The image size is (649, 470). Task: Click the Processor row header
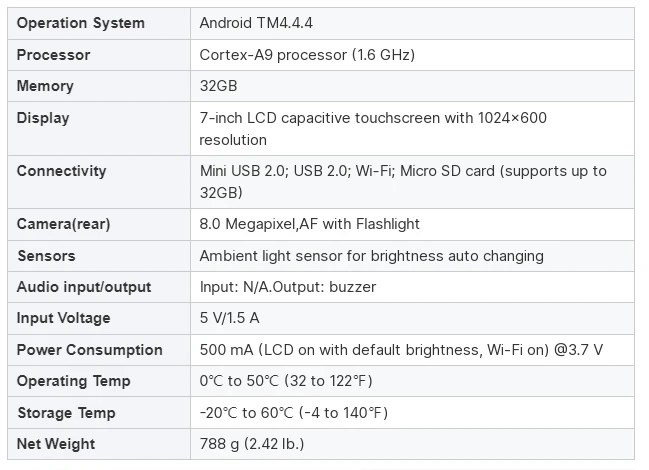pos(53,55)
